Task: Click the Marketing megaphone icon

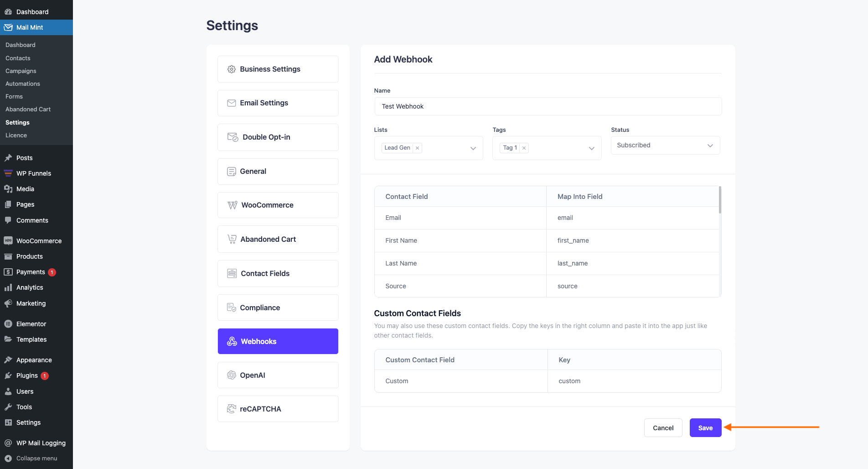Action: (x=8, y=303)
